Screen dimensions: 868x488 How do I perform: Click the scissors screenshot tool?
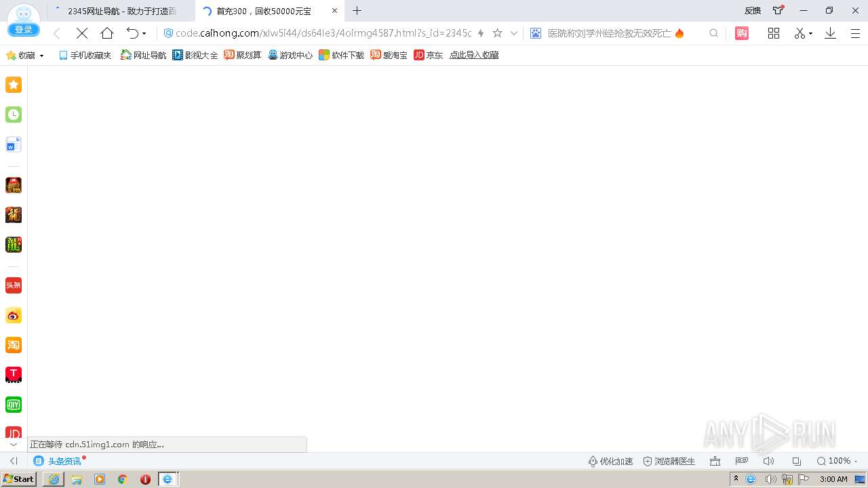pyautogui.click(x=800, y=33)
